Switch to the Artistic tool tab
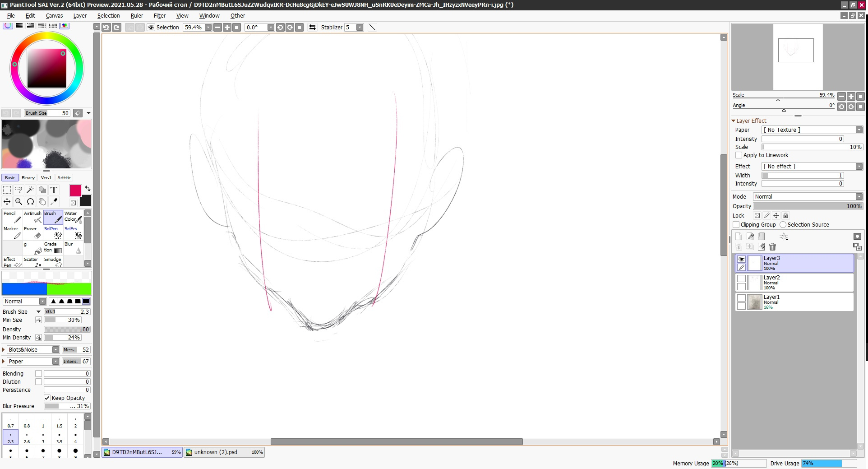The height and width of the screenshot is (469, 868). click(64, 178)
